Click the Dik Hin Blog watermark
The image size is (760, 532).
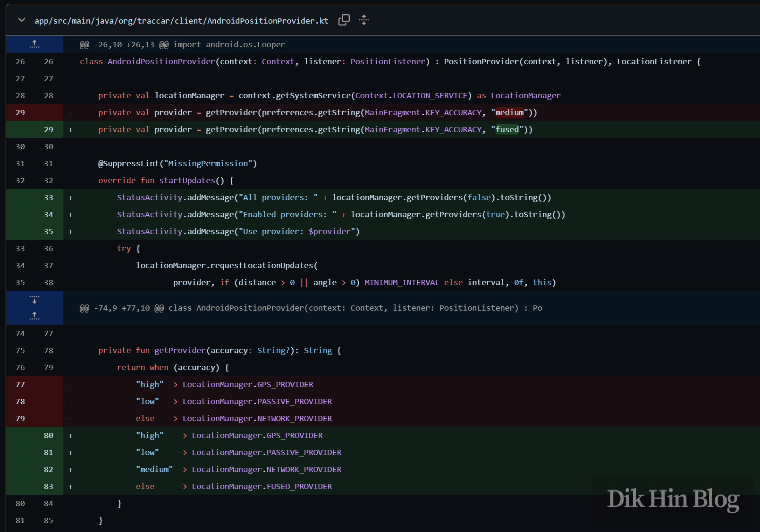click(x=672, y=498)
